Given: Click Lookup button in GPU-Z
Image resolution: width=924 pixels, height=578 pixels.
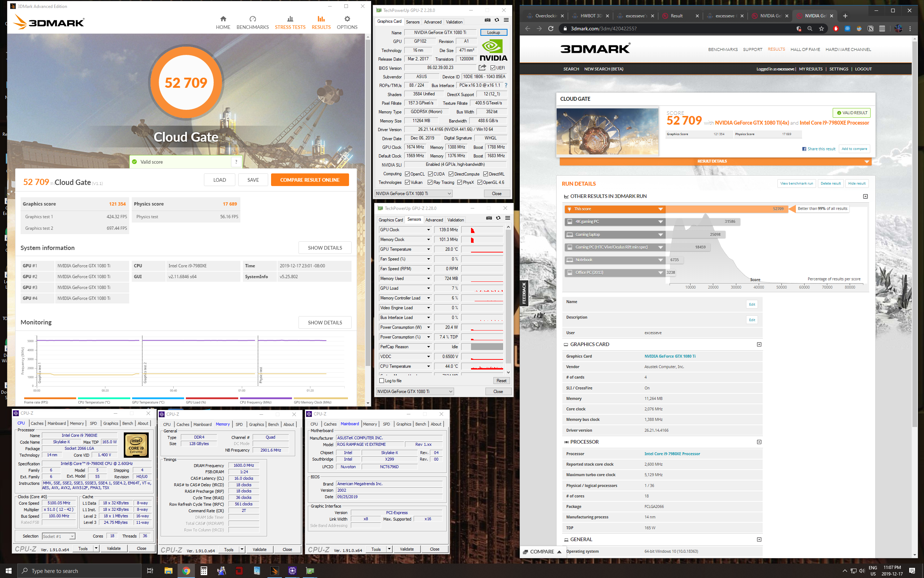Looking at the screenshot, I should coord(493,33).
